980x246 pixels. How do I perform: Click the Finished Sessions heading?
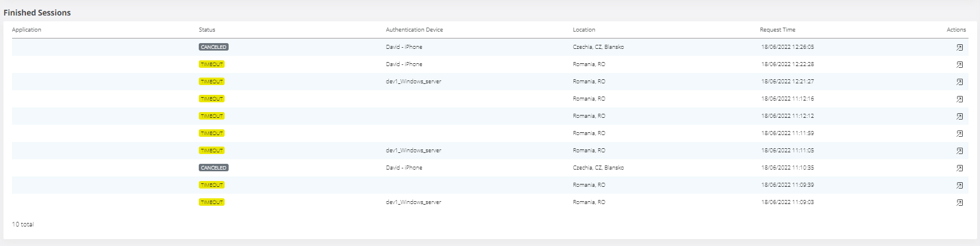tap(37, 13)
